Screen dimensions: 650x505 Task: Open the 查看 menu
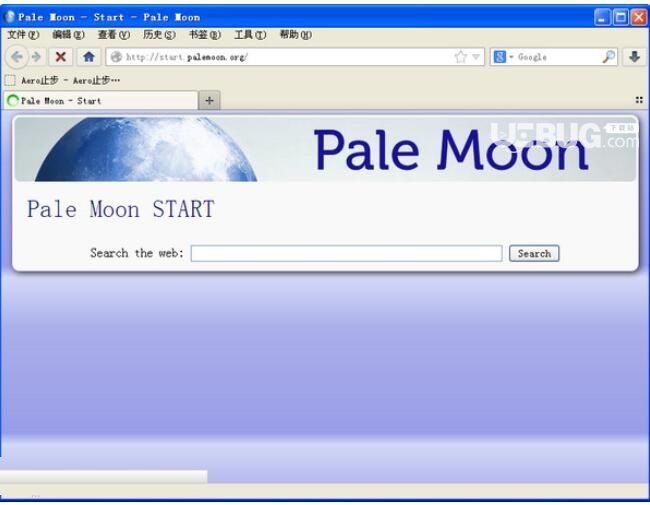114,35
